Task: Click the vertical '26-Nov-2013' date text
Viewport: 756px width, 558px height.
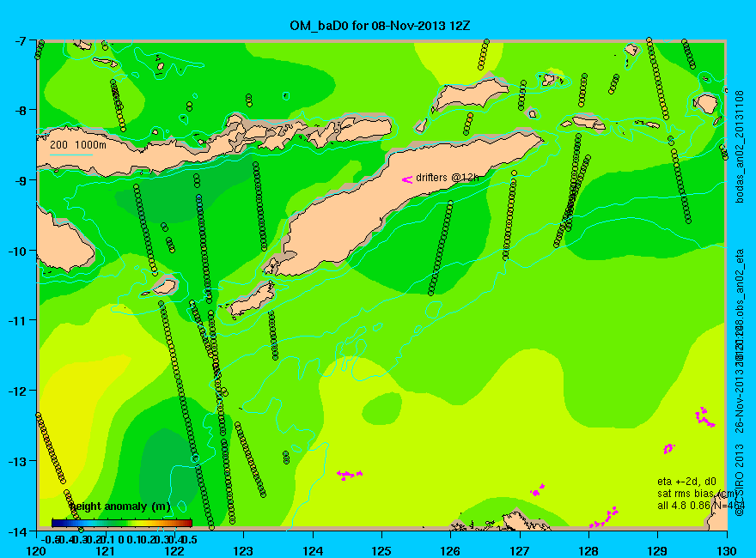Action: 740,401
